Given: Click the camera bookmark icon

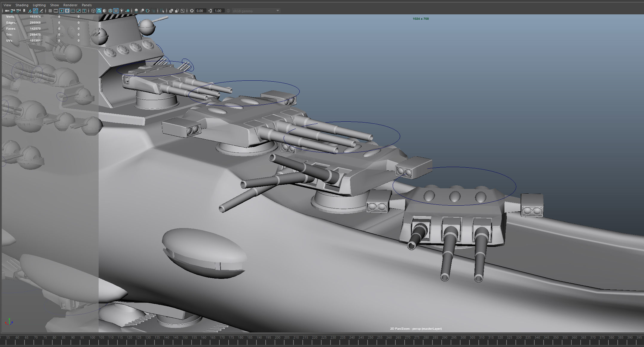Looking at the screenshot, I should point(24,11).
